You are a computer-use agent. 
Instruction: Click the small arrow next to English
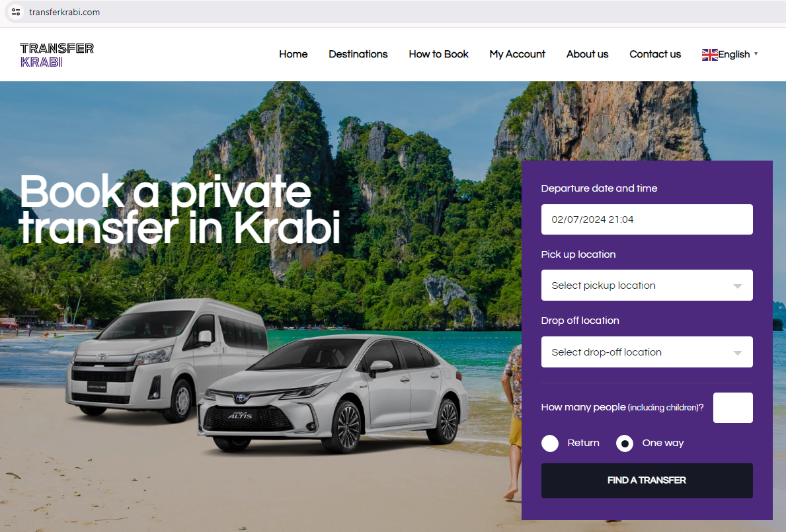click(x=756, y=54)
